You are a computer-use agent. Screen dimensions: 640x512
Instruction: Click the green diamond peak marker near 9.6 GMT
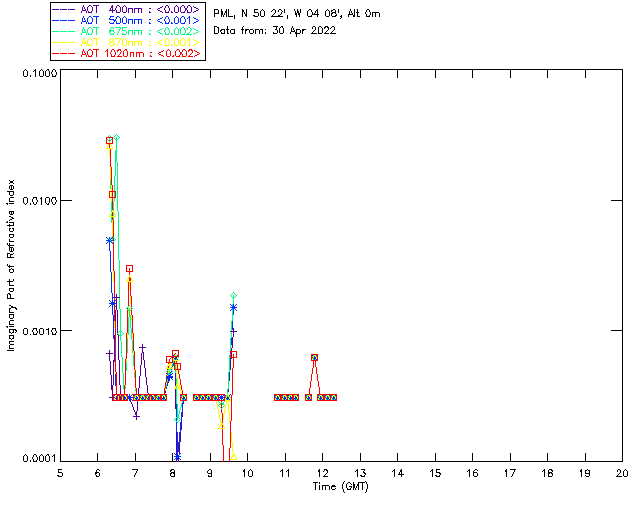(233, 295)
